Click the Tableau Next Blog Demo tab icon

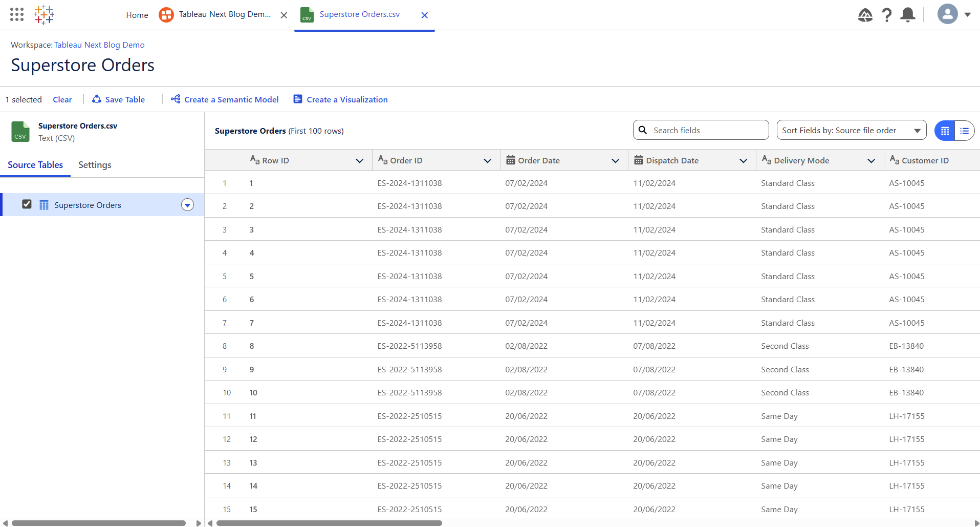tap(166, 15)
